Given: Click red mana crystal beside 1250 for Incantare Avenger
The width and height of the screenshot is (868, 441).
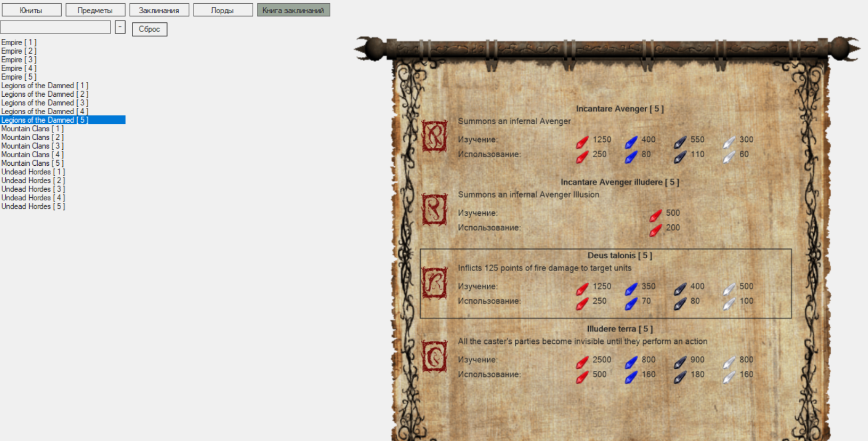Looking at the screenshot, I should (x=582, y=142).
